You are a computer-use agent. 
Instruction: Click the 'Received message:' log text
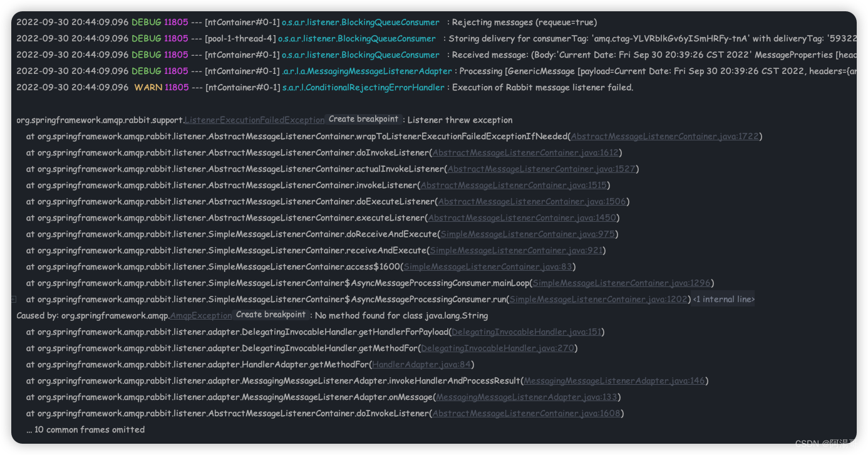pyautogui.click(x=490, y=55)
